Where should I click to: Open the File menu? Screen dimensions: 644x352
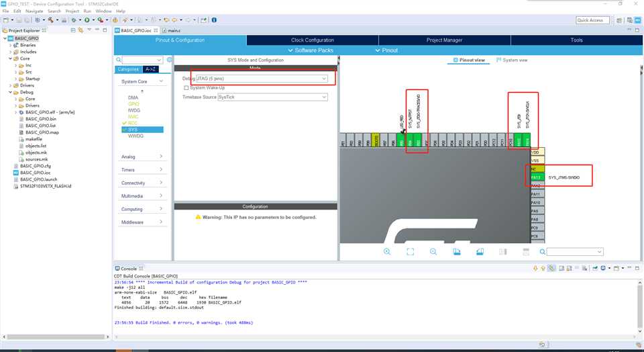pyautogui.click(x=6, y=11)
